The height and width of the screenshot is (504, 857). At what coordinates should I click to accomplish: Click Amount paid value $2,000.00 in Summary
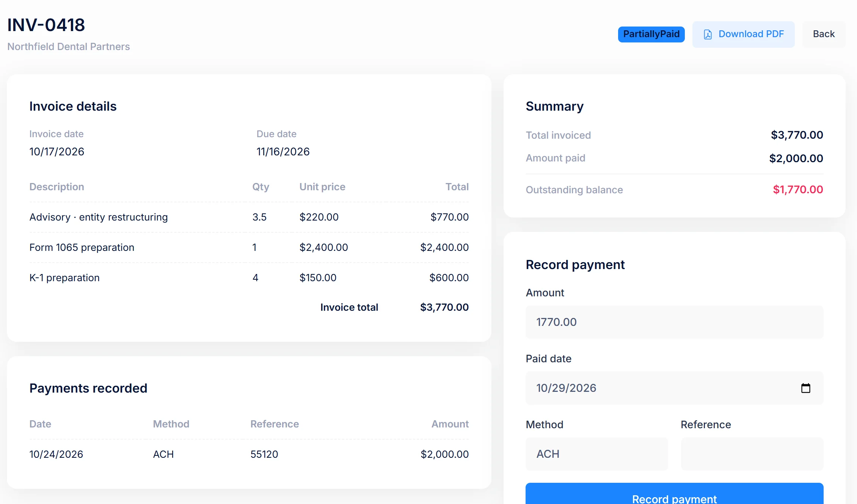pyautogui.click(x=796, y=158)
